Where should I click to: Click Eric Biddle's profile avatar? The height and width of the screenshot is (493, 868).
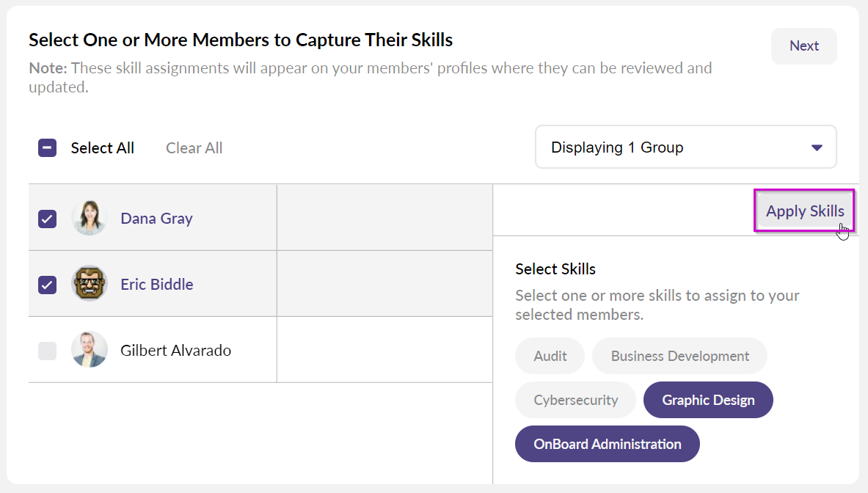[90, 284]
